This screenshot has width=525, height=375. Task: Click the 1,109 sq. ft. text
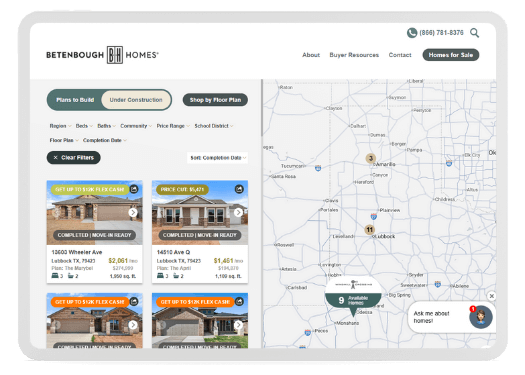228,276
